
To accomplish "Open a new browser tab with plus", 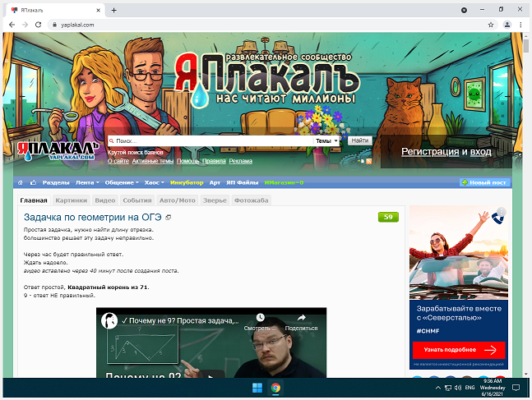I will click(x=114, y=10).
